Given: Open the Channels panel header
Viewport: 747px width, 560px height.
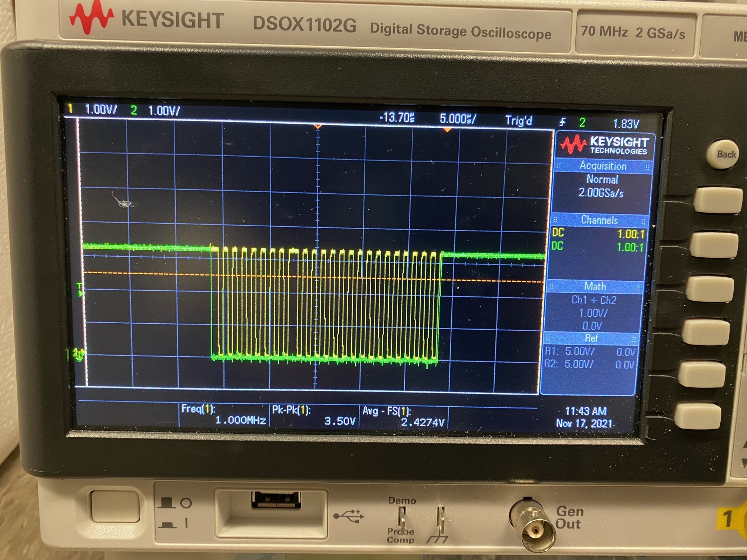Looking at the screenshot, I should [599, 220].
